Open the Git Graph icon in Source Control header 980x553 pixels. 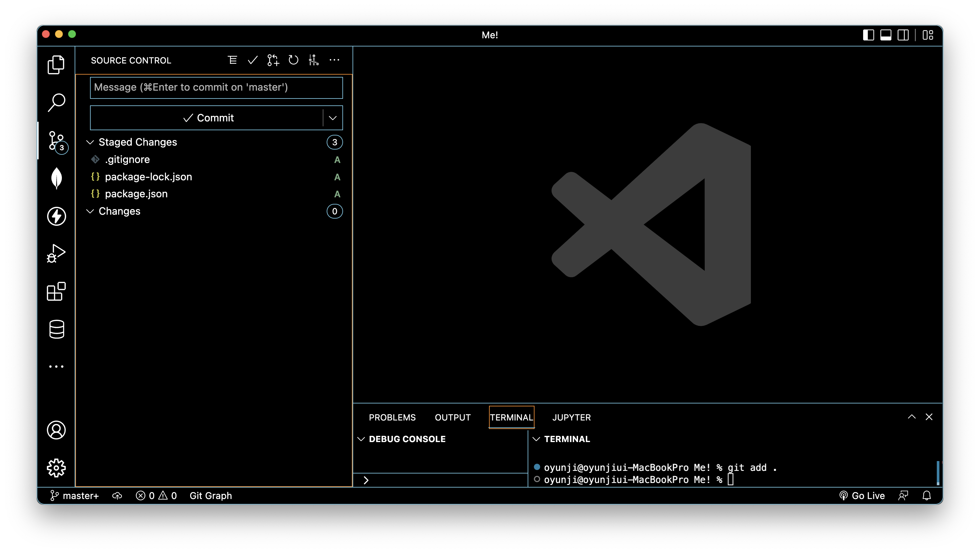point(314,60)
